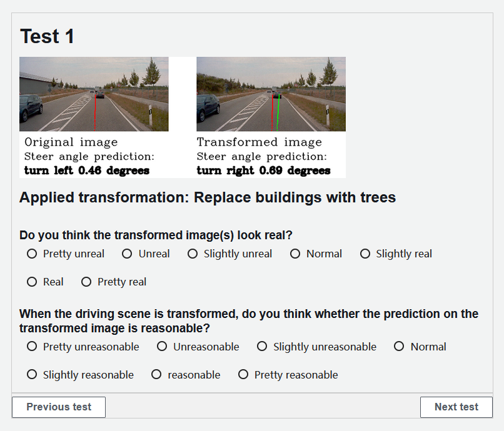Rate transformed image as "Pretty real"
Viewport: 504px width, 431px height.
(x=86, y=282)
